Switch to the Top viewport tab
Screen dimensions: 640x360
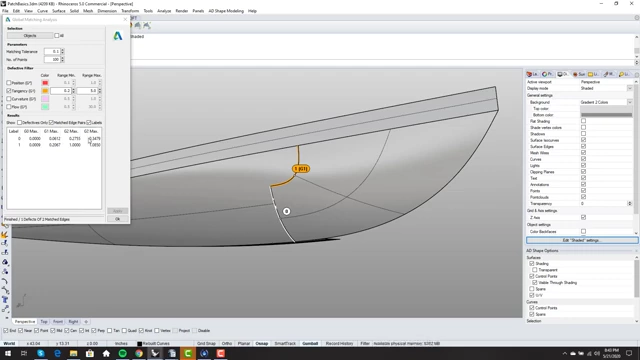44,322
